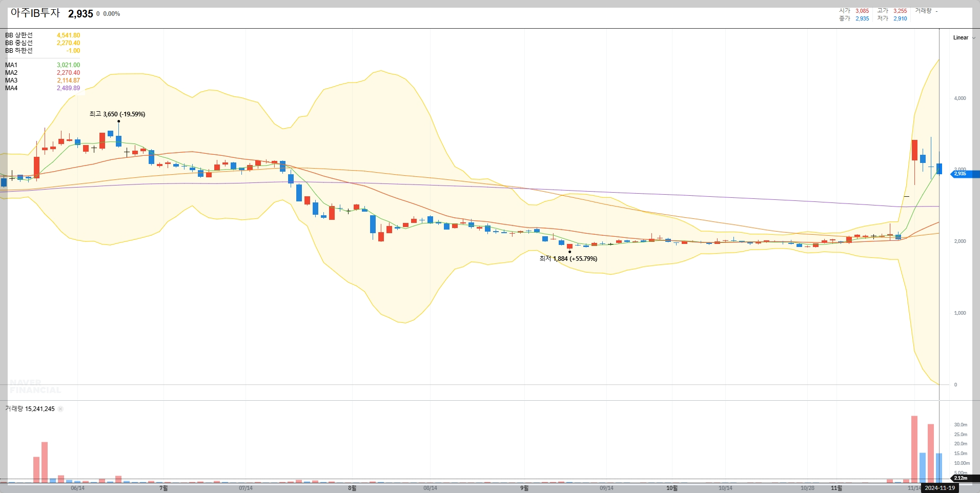Open the Linear scale dropdown
Viewport: 980px width, 493px height.
coord(964,37)
